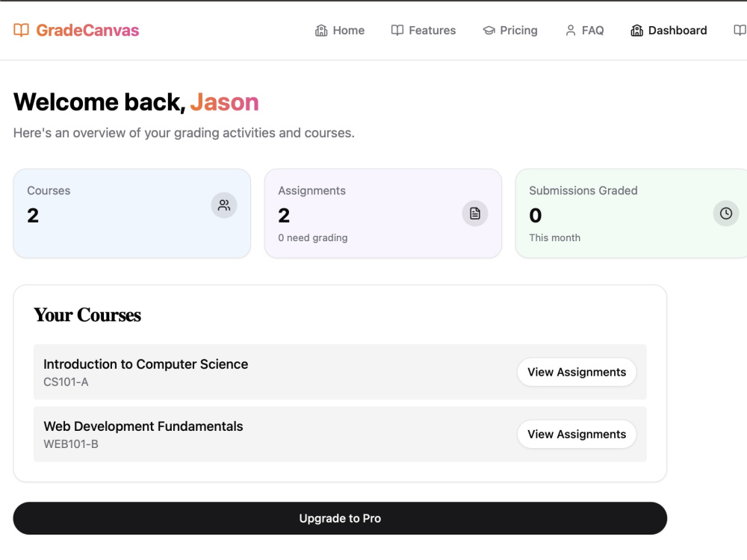Screen dimensions: 747x560
Task: Click the FAQ person icon
Action: (x=570, y=31)
